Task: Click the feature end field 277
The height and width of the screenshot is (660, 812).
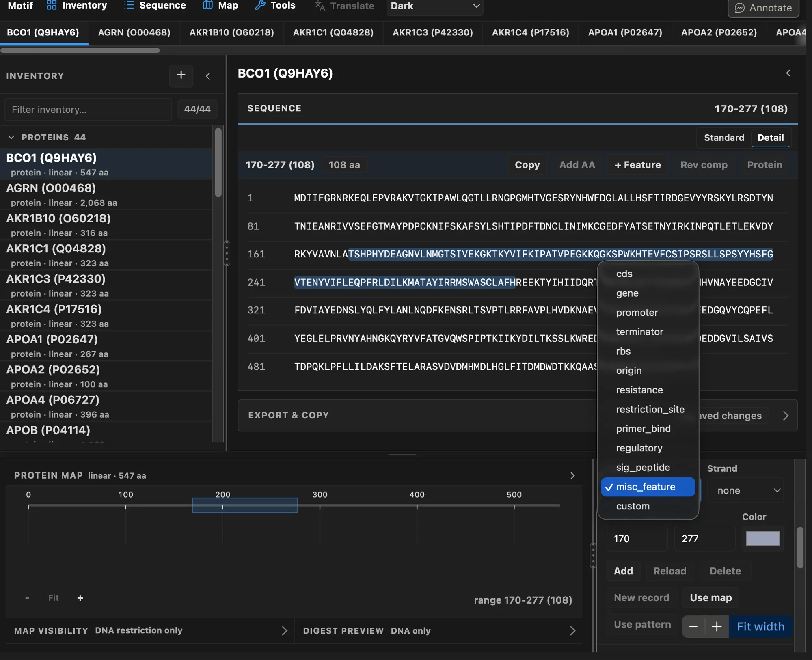Action: coord(704,539)
